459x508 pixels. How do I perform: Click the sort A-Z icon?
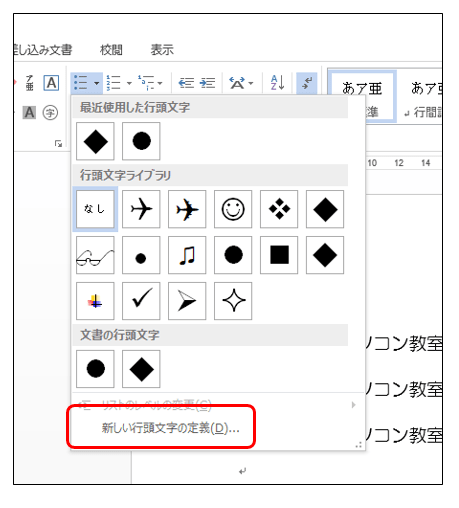pyautogui.click(x=278, y=83)
